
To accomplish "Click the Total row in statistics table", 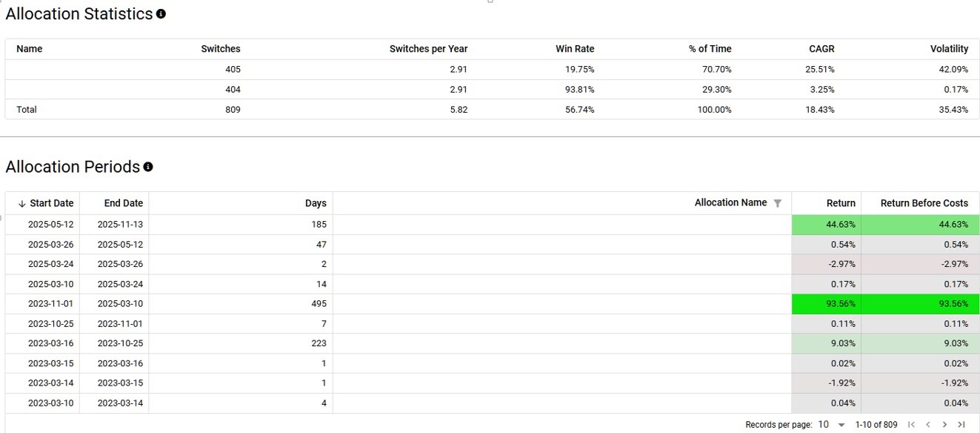I will click(x=27, y=110).
